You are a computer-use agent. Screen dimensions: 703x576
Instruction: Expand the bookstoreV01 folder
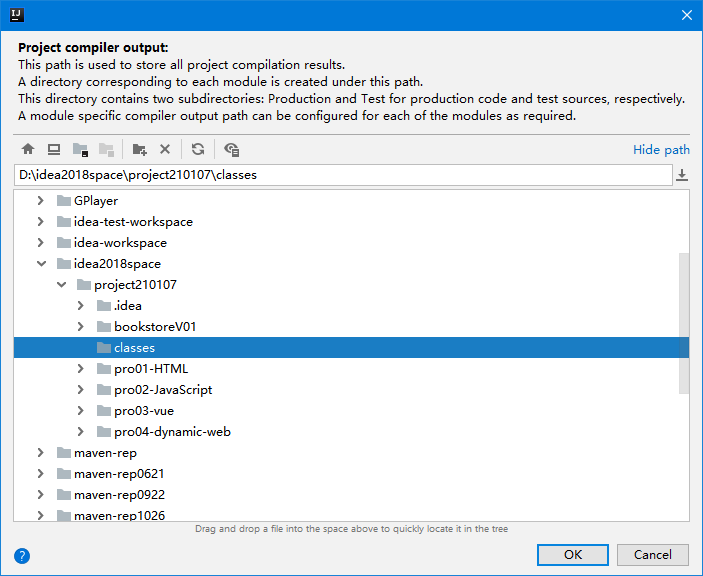[x=81, y=326]
